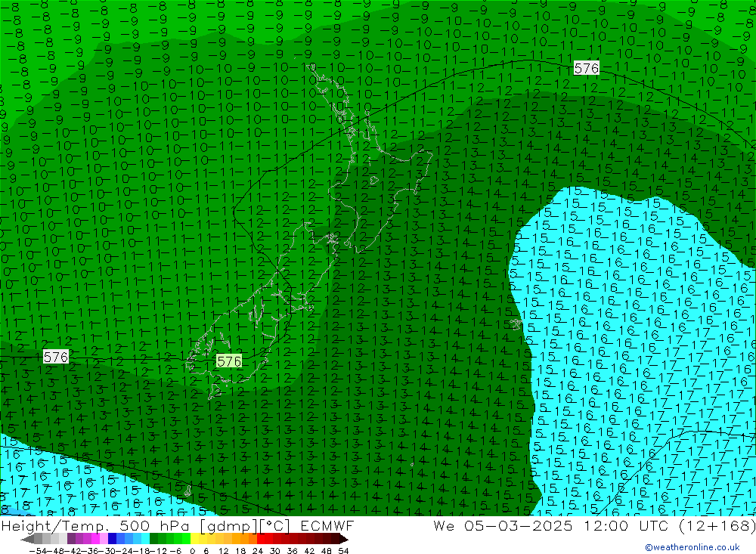756x554 pixels.
Task: Pick the dark blue swatch in the legend
Action: (112, 539)
